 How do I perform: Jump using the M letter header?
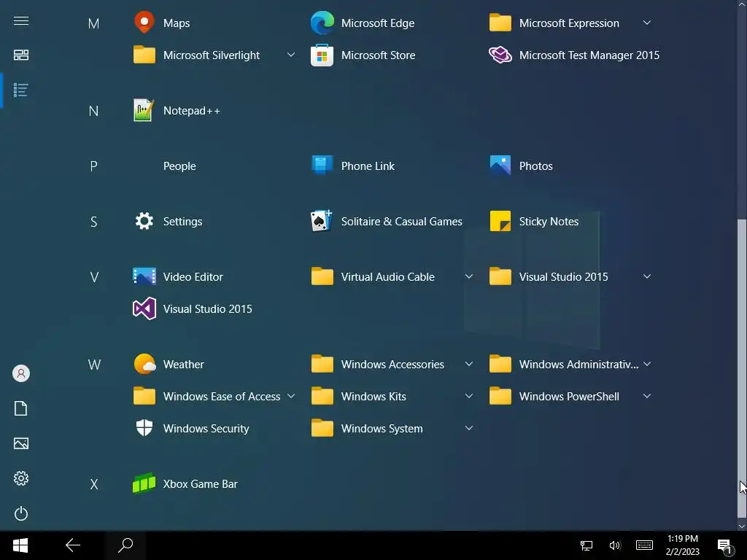[94, 23]
